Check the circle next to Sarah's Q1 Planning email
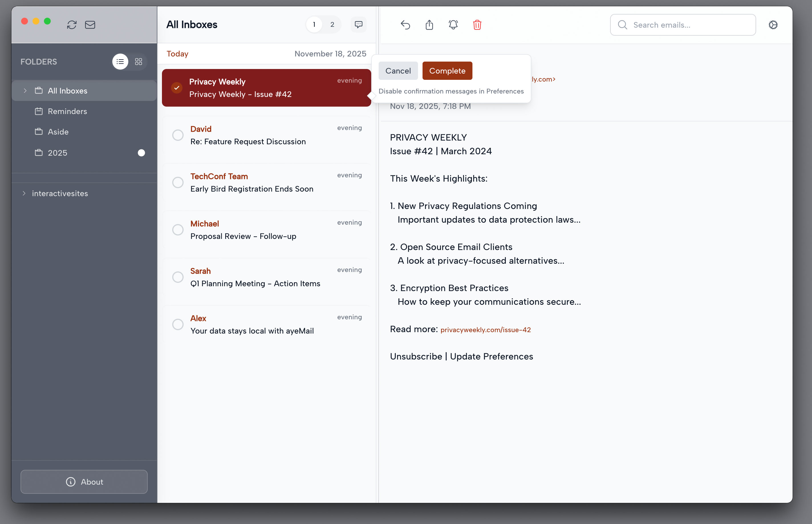Image resolution: width=812 pixels, height=524 pixels. click(178, 277)
